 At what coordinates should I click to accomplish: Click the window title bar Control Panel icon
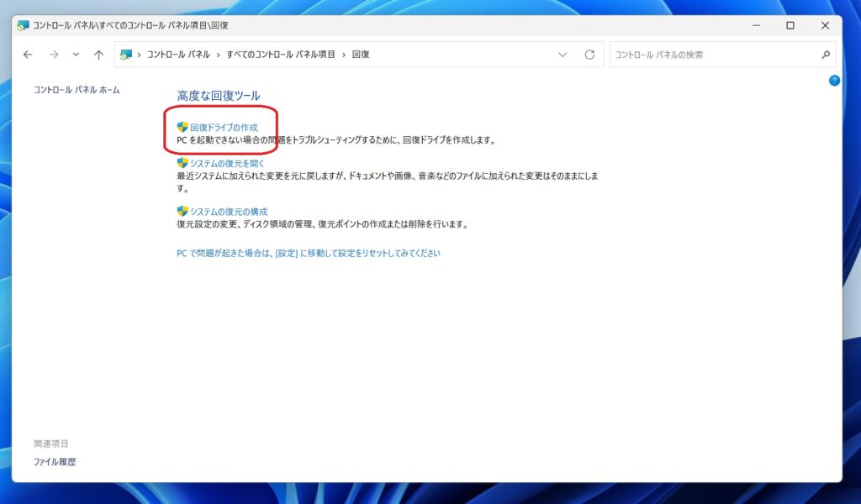click(23, 25)
